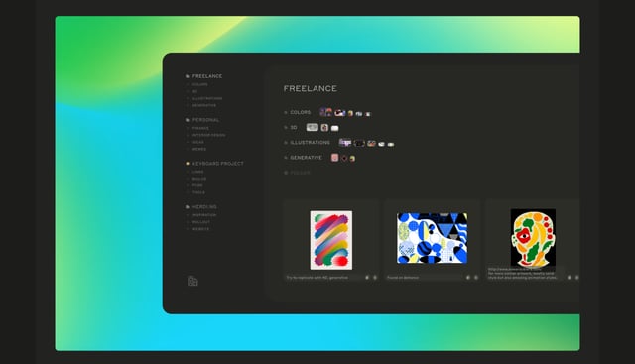Select INTERIOR DESIGN under PERSONAL
Image resolution: width=635 pixels, height=364 pixels.
[208, 135]
